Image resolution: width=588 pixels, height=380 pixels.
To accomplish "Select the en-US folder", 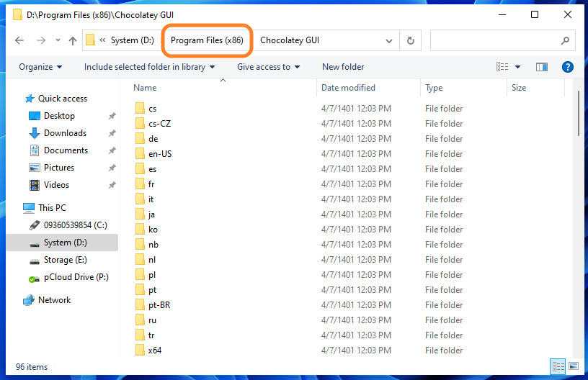I will pos(160,154).
